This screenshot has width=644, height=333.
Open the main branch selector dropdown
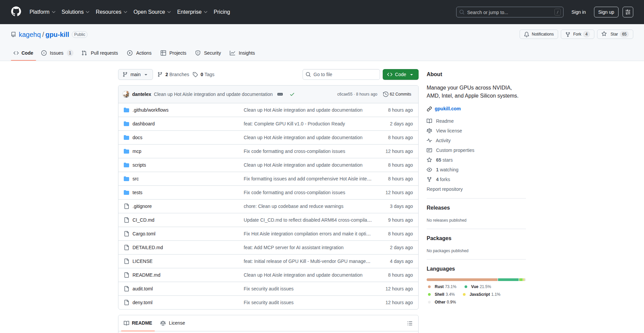[135, 74]
